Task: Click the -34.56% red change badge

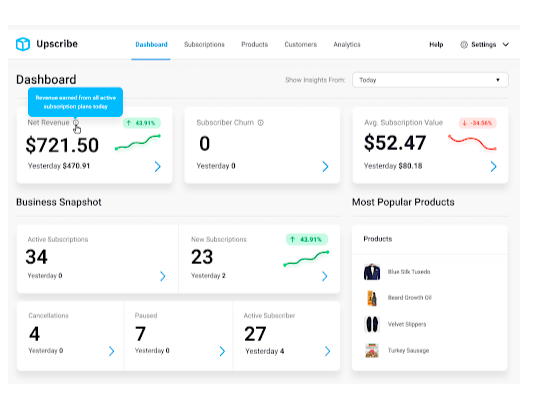Action: pyautogui.click(x=478, y=123)
